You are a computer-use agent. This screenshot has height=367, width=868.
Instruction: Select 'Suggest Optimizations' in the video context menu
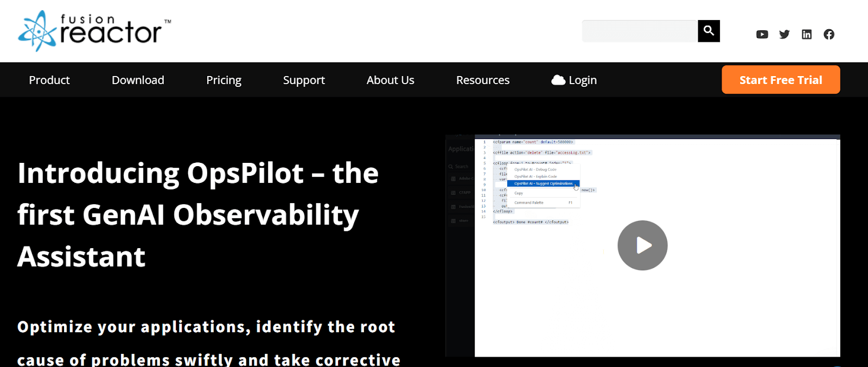coord(543,184)
